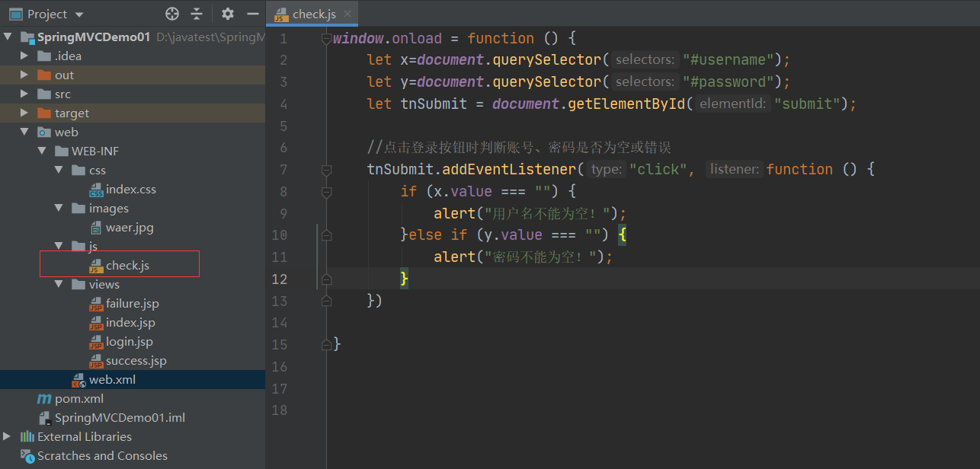Click the collapse all icon in Project toolbar
The image size is (980, 469).
(197, 14)
